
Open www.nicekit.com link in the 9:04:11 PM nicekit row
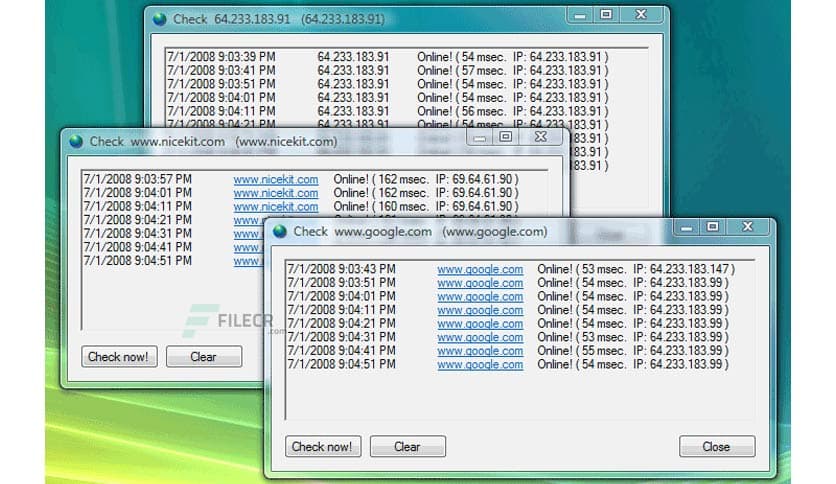click(x=276, y=207)
